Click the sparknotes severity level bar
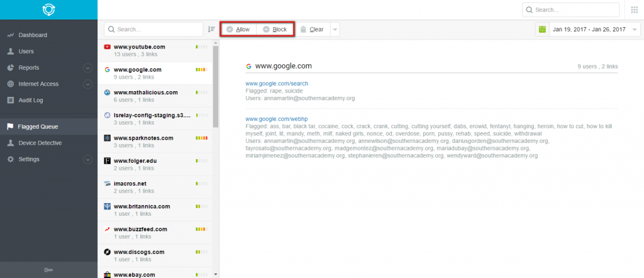The height and width of the screenshot is (278, 644). (202, 138)
